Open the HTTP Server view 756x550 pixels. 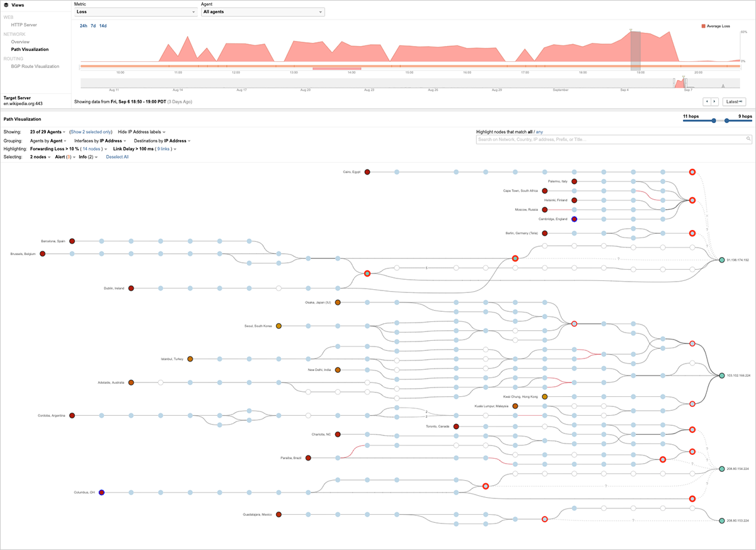click(x=24, y=25)
